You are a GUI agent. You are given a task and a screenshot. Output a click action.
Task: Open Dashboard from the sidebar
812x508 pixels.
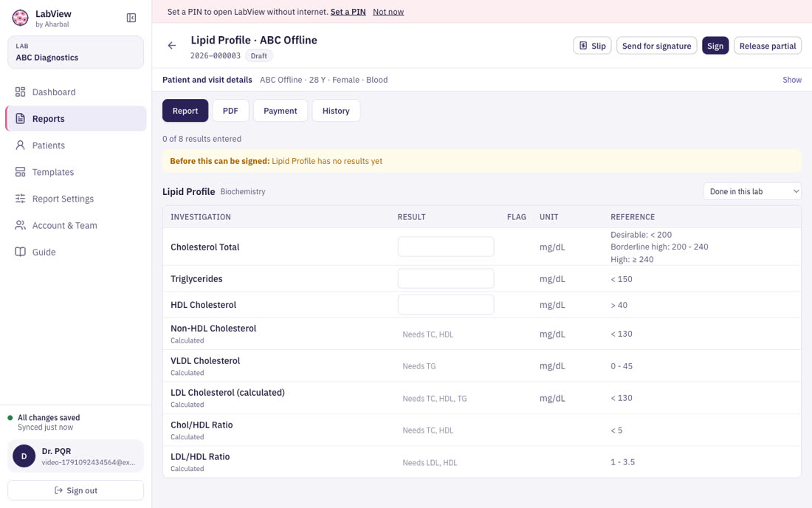click(76, 92)
